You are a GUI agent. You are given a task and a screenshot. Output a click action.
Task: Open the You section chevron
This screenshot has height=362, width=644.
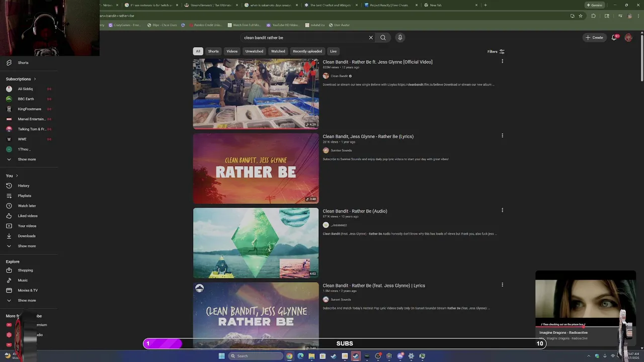pos(17,175)
